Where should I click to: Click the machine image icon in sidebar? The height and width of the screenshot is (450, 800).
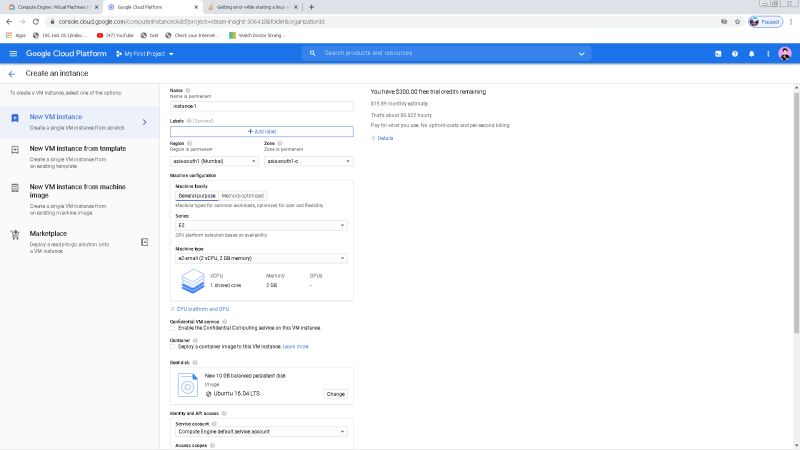15,188
